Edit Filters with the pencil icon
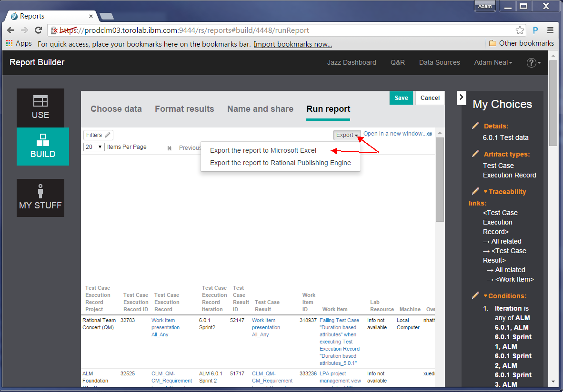Image resolution: width=563 pixels, height=392 pixels. [107, 135]
